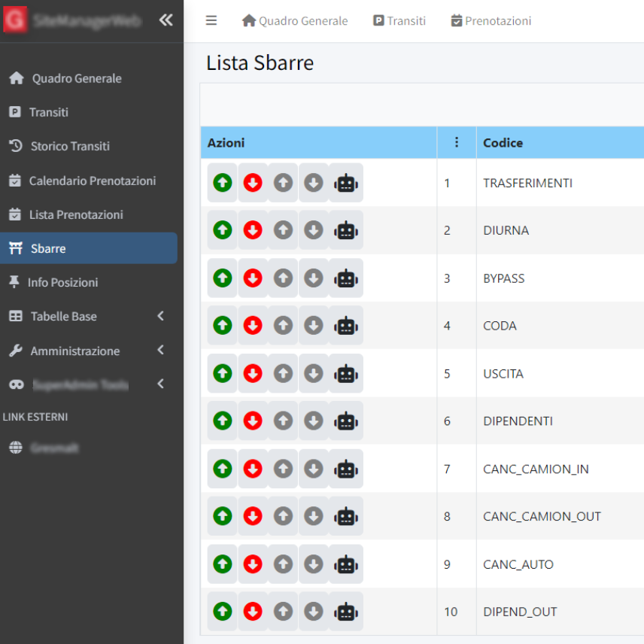Click robot icon for DIPENDENTI row
Screen dimensions: 644x644
(346, 421)
